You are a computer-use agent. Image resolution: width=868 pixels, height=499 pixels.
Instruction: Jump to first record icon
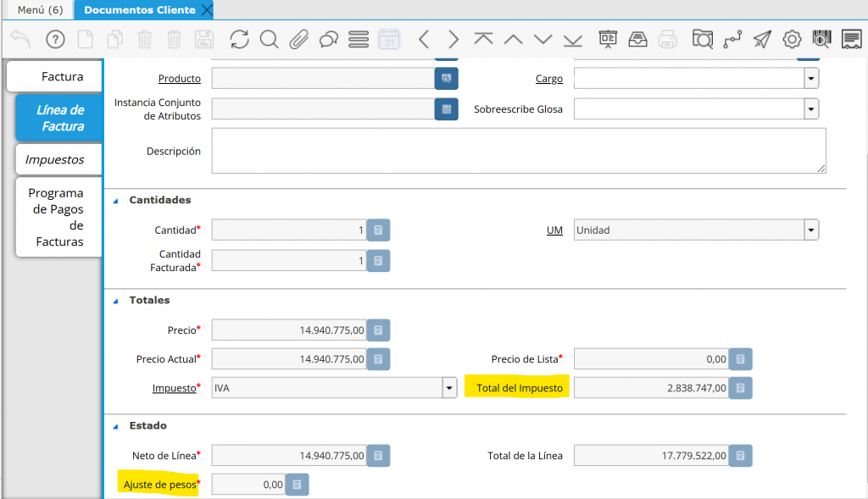click(x=483, y=39)
